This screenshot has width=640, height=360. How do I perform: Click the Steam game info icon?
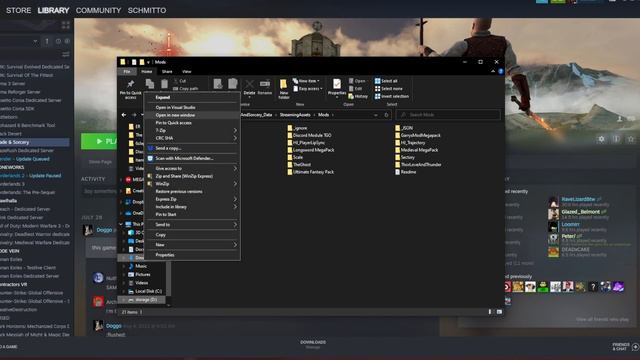pos(616,139)
